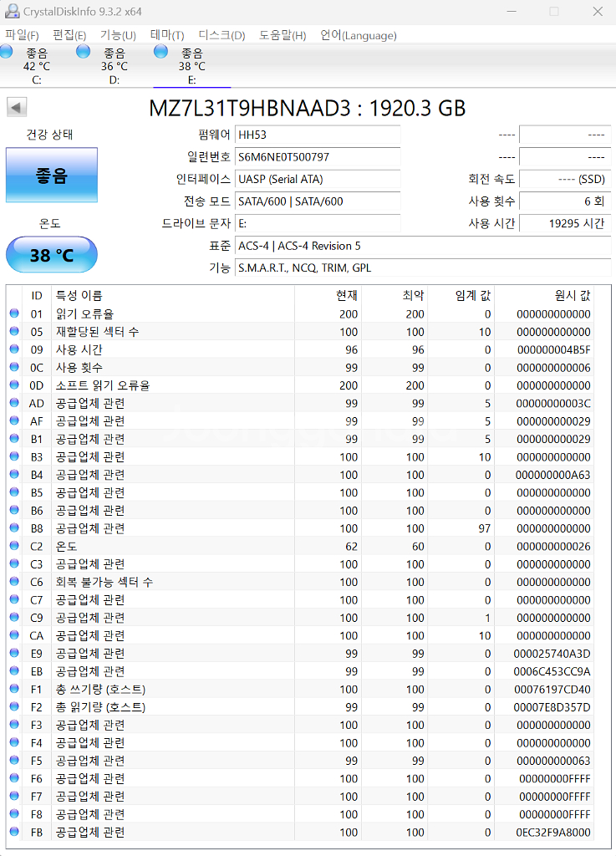Screen dimensions: 616x856
Task: Open the 테마(T) menu
Action: [167, 35]
